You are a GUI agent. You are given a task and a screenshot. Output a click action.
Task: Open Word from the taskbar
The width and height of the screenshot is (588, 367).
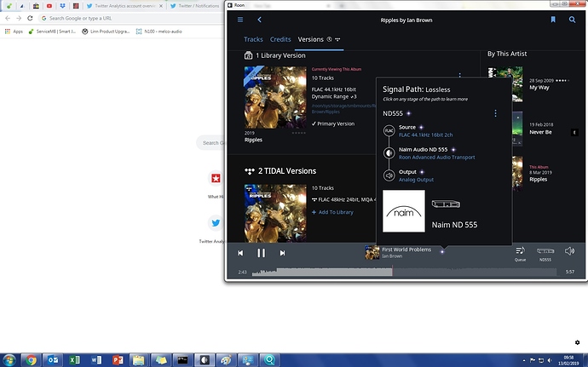(x=96, y=360)
